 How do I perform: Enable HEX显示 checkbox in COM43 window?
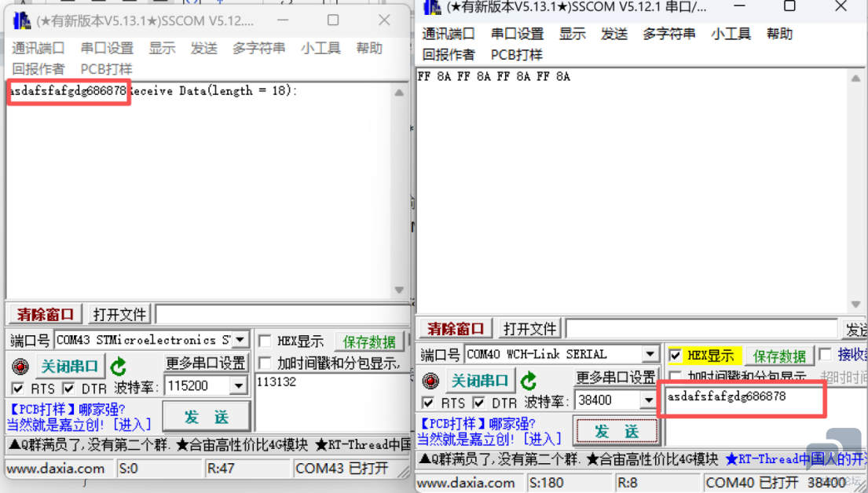click(x=266, y=341)
